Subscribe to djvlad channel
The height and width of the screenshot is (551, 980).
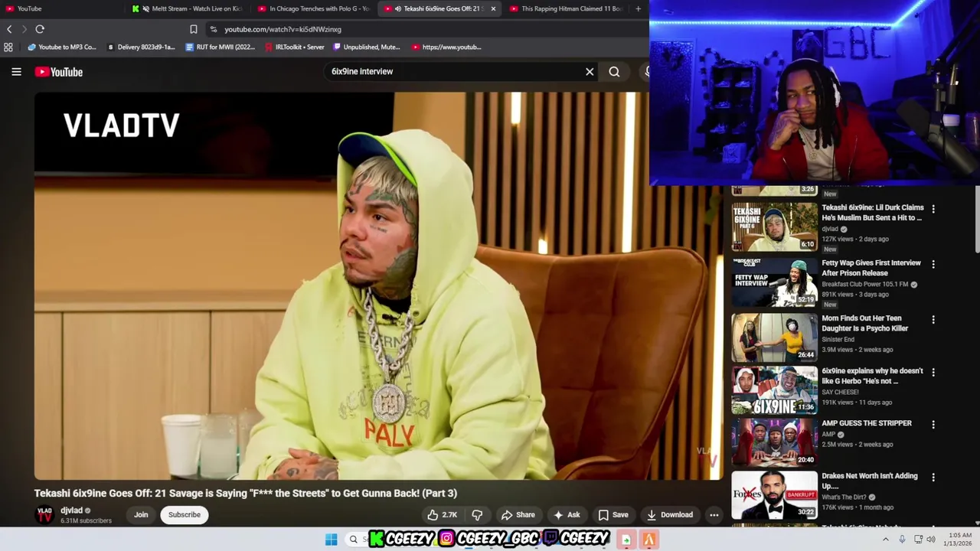185,514
